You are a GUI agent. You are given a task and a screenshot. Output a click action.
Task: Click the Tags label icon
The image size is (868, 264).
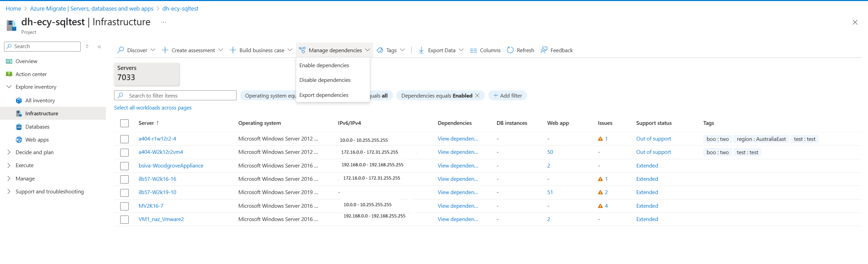click(x=380, y=50)
